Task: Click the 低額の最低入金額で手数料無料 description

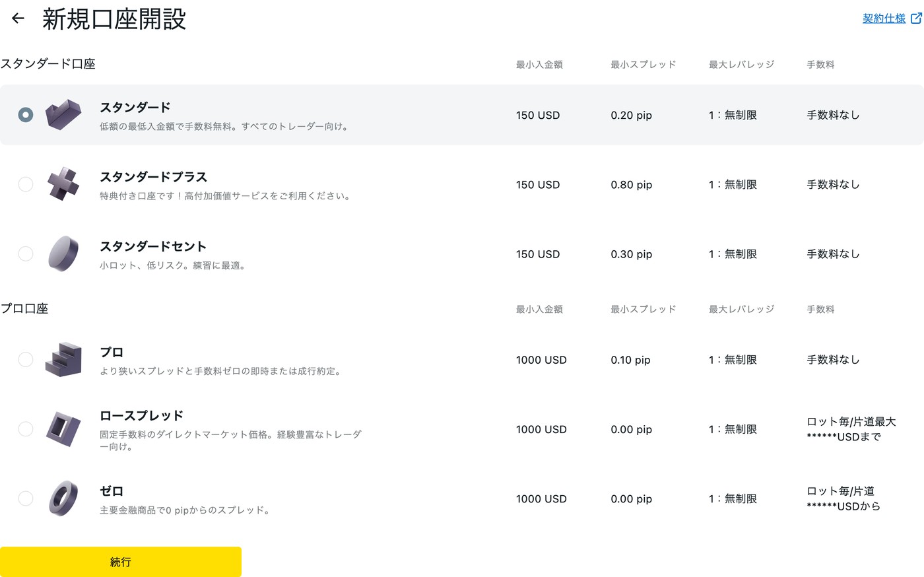Action: [226, 126]
